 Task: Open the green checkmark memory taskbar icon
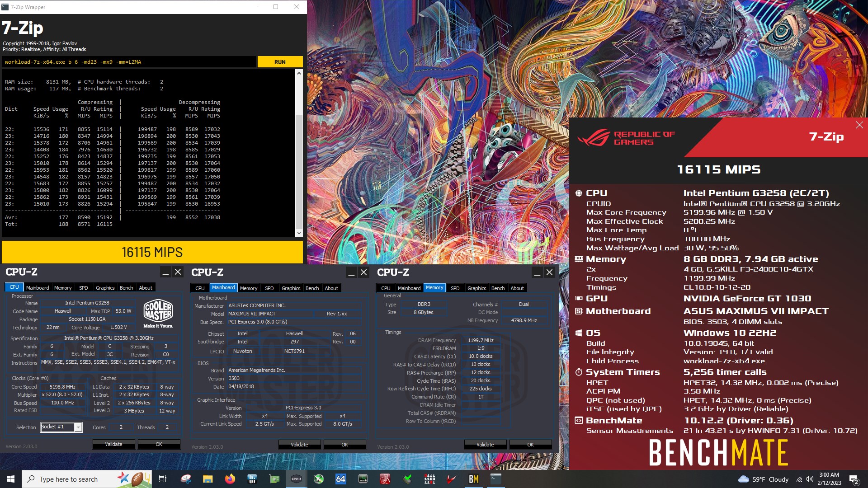coord(407,479)
